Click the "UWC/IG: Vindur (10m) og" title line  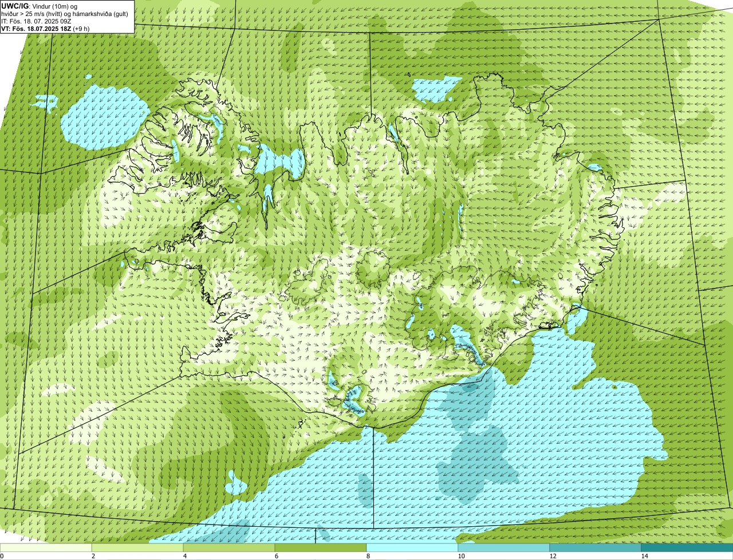pos(40,6)
